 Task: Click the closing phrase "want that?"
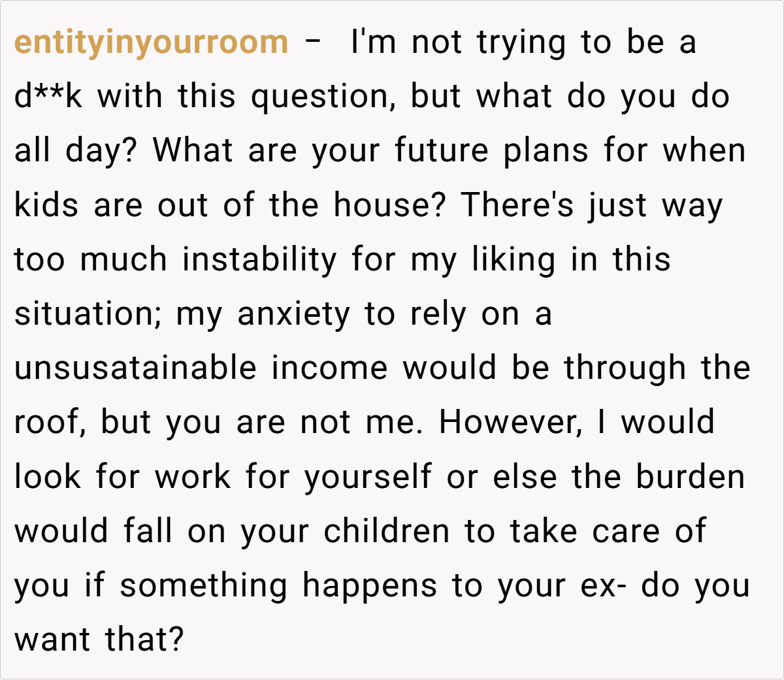click(x=99, y=639)
